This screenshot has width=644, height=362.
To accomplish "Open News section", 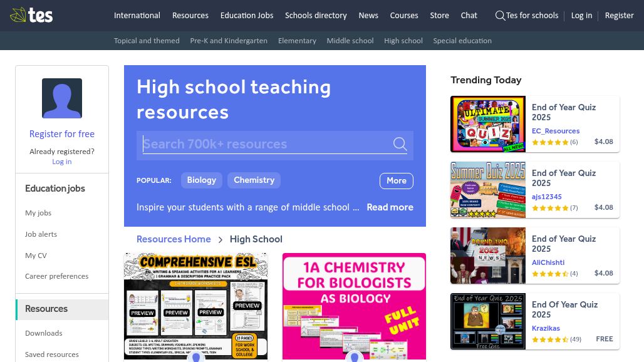I will pos(368,16).
